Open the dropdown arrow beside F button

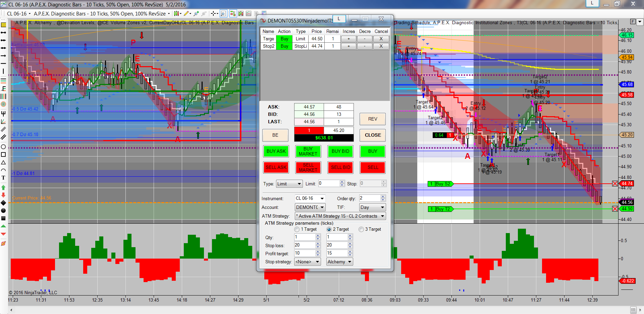(x=640, y=22)
